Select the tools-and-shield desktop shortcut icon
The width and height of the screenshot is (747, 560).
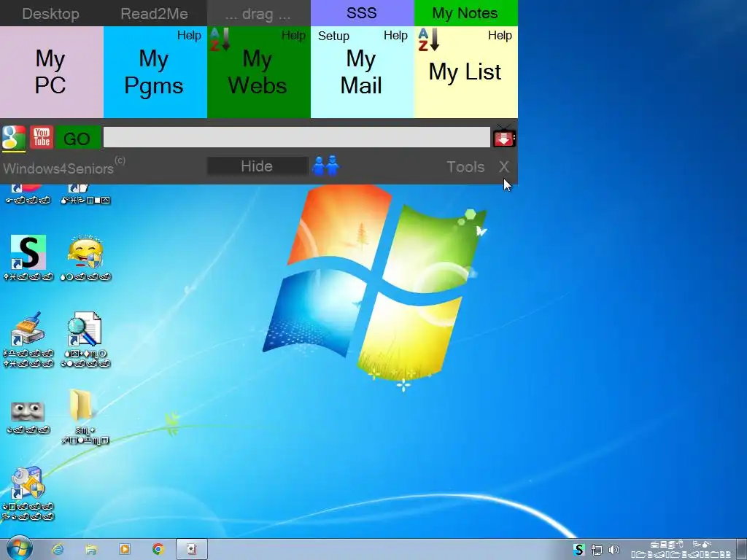[28, 483]
